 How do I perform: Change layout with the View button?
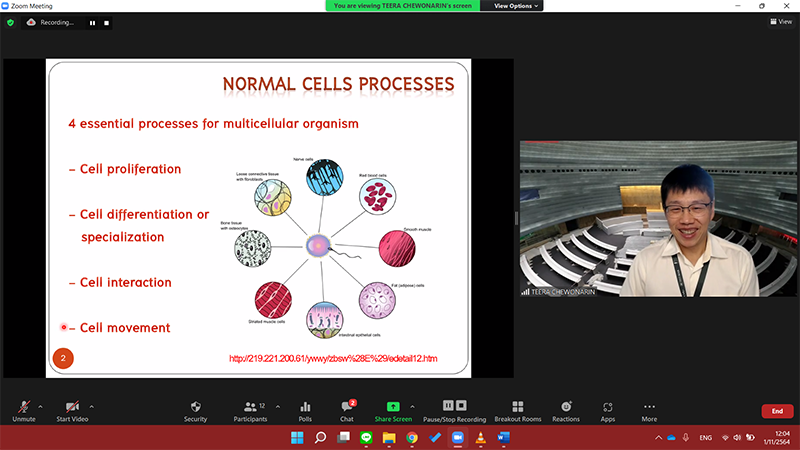coord(781,21)
